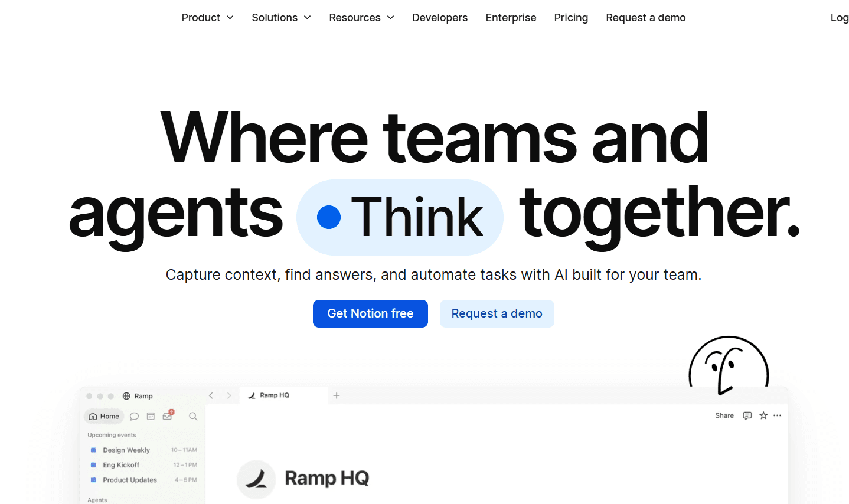
Task: Click the Log in link
Action: point(840,18)
